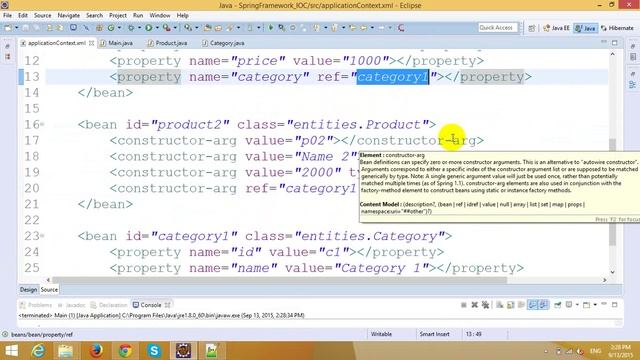This screenshot has width=640, height=360.
Task: Open the Search menu
Action: click(x=94, y=16)
